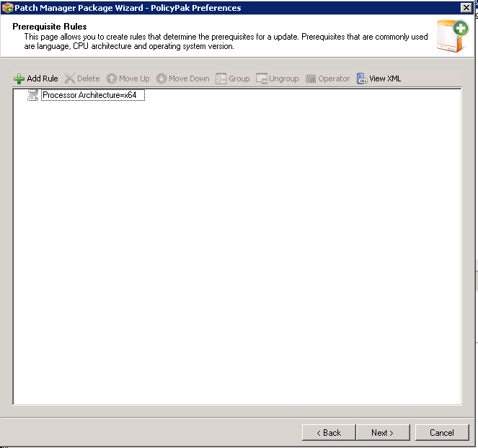Click the green plus Add Rule icon
This screenshot has height=448, width=478.
point(19,79)
